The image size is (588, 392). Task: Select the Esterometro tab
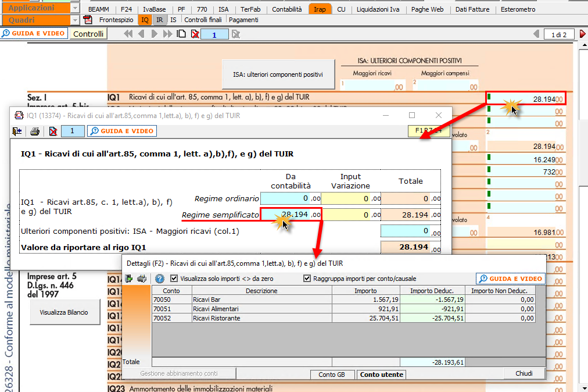click(518, 9)
